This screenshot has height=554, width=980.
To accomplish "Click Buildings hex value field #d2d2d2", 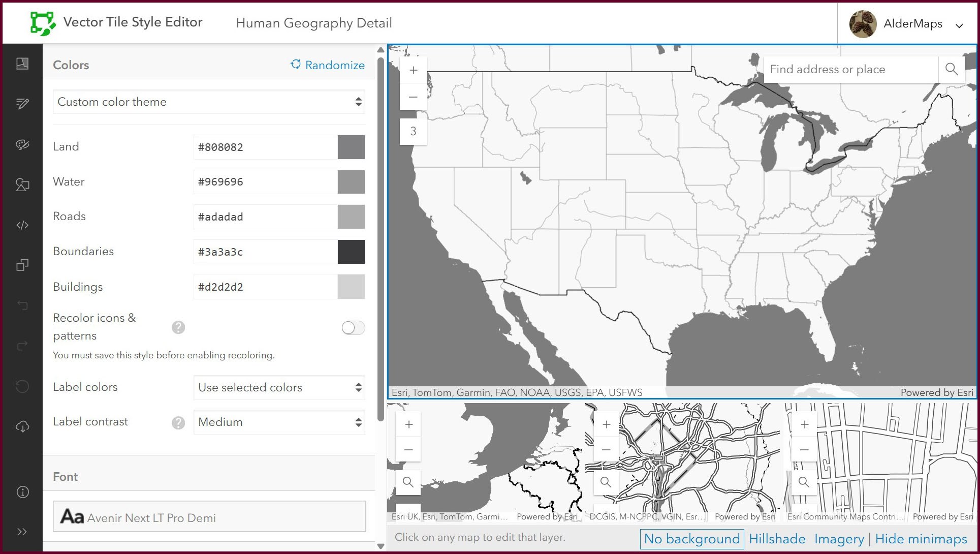I will coord(265,287).
